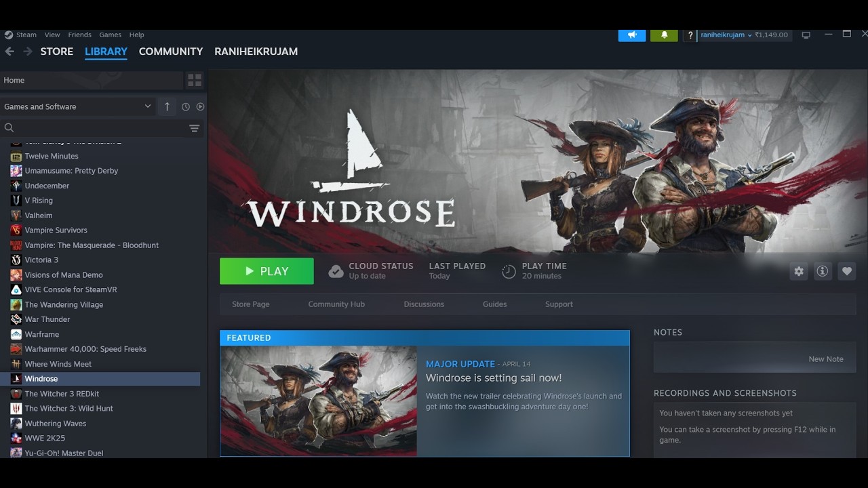Switch to the STORE tab
Screen dimensions: 868x488
57,52
